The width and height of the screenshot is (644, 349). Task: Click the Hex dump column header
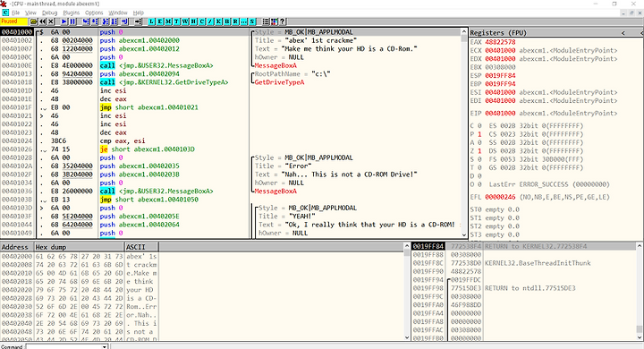tap(79, 247)
